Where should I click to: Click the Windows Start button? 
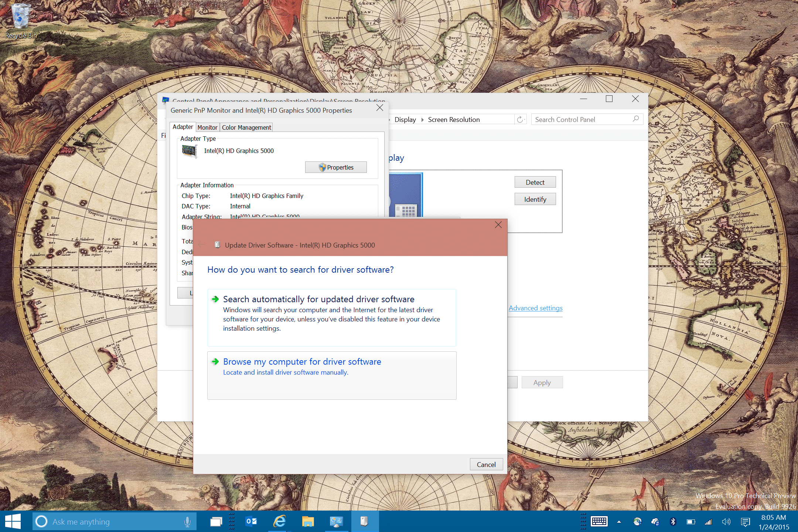13,522
